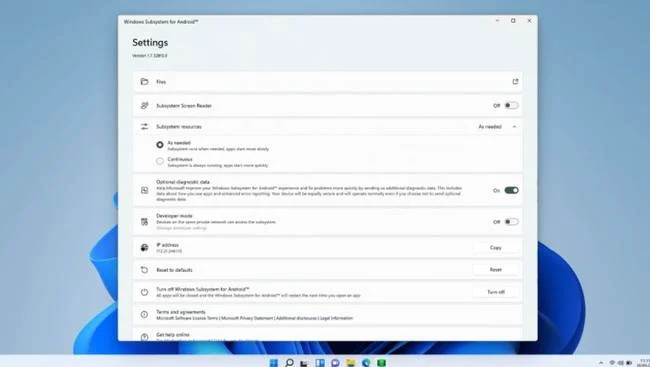
Task: Select the As needed radio option
Action: point(160,145)
